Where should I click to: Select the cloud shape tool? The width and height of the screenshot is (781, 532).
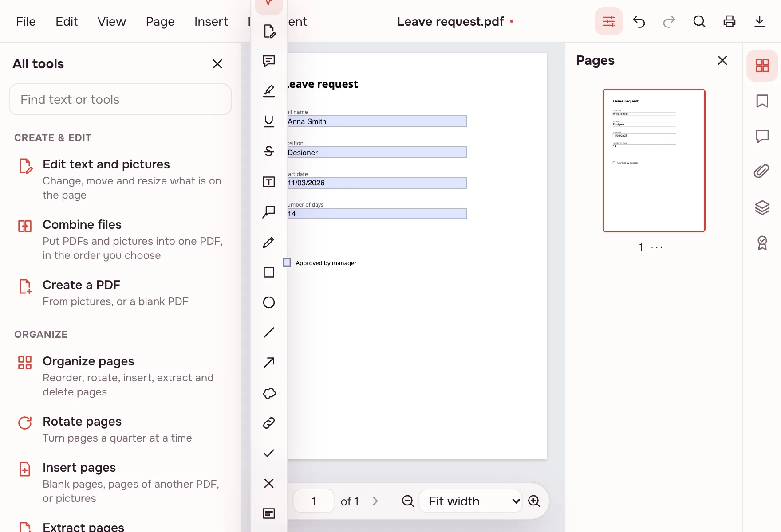pos(269,393)
